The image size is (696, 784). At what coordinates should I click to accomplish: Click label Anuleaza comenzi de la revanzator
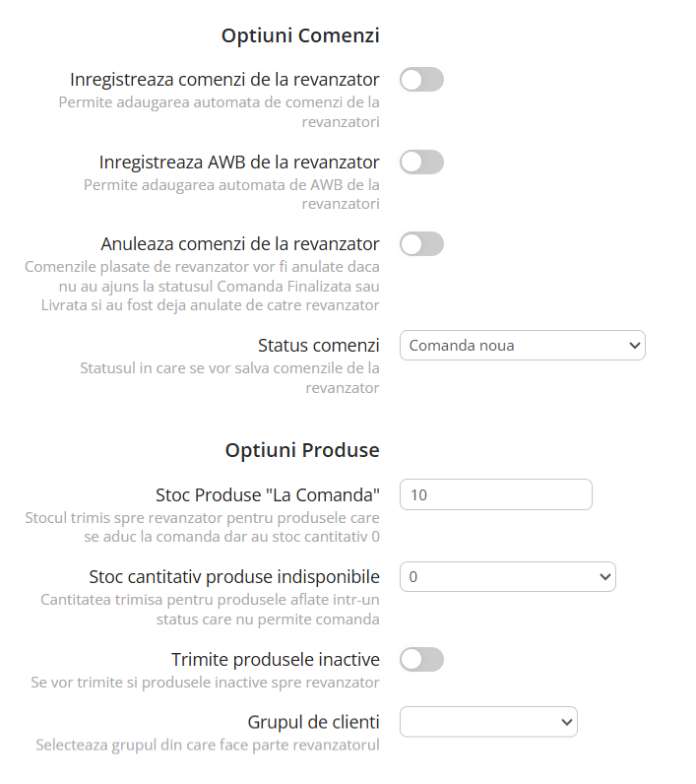pos(240,243)
